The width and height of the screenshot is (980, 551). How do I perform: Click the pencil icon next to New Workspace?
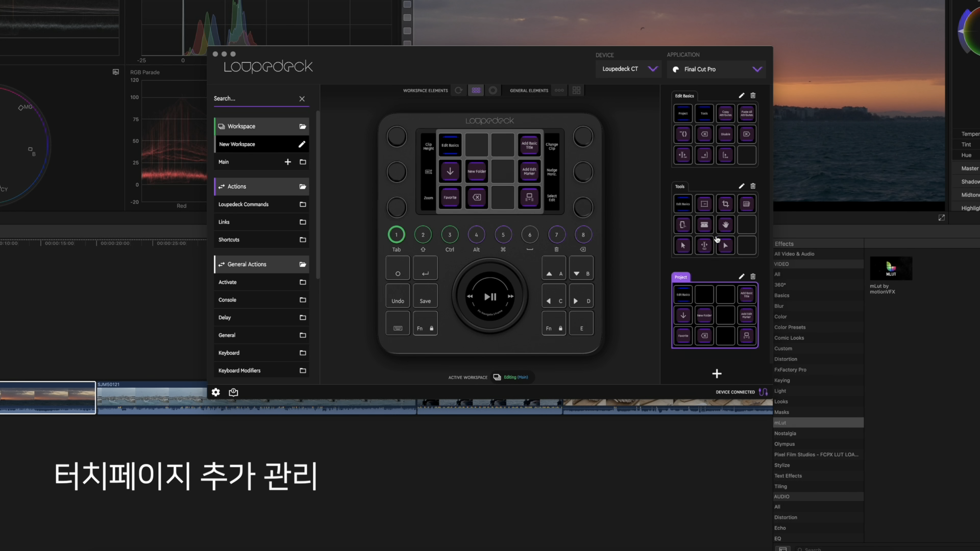coord(302,144)
